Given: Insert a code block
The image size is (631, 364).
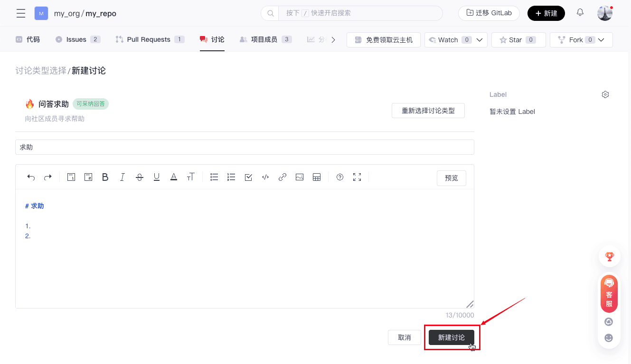Looking at the screenshot, I should point(265,177).
